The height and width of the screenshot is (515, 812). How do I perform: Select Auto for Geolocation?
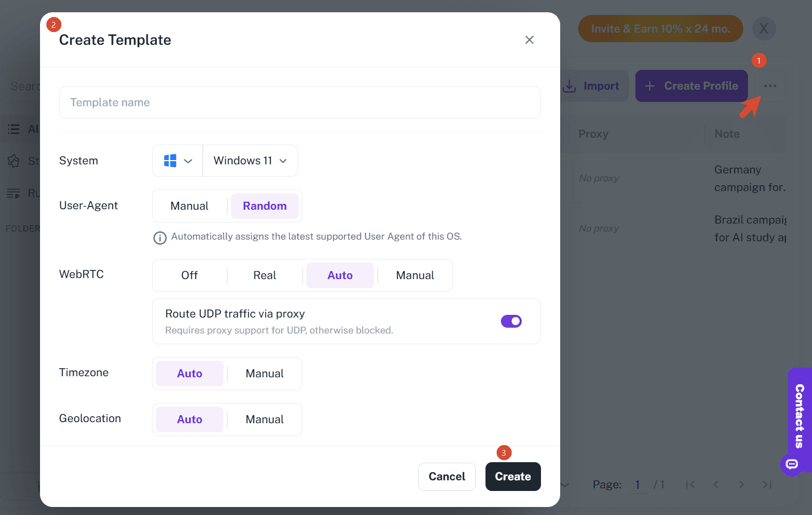[189, 419]
